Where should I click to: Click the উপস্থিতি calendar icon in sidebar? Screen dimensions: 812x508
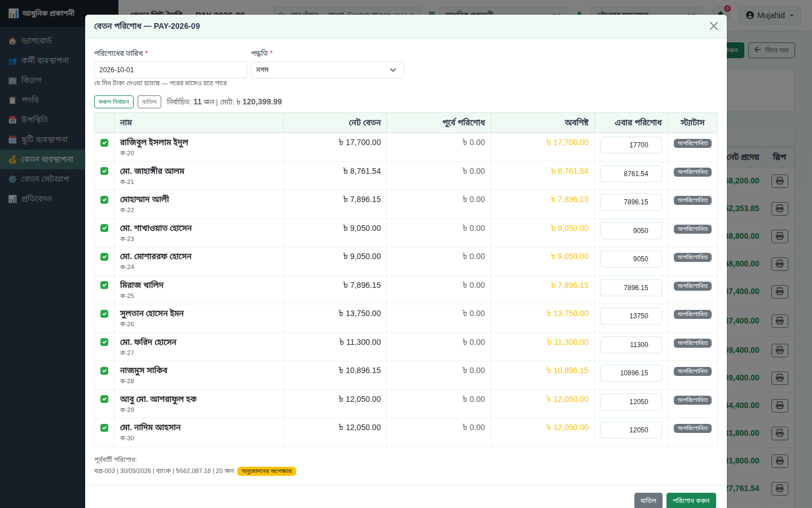coord(12,120)
